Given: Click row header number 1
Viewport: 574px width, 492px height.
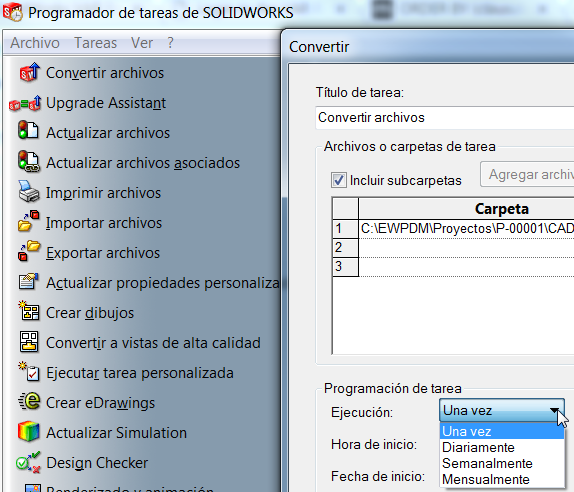Looking at the screenshot, I should (345, 229).
